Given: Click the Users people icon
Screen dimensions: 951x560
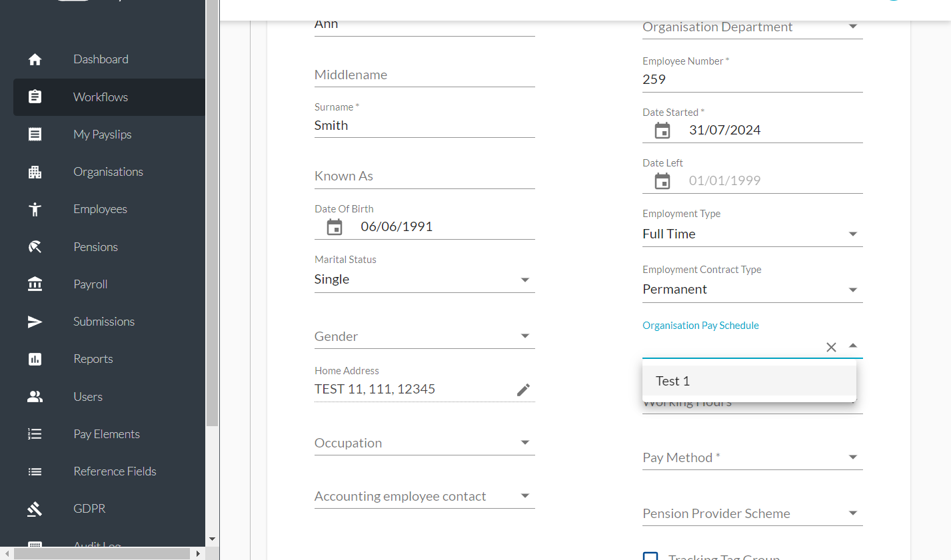Looking at the screenshot, I should pos(35,397).
